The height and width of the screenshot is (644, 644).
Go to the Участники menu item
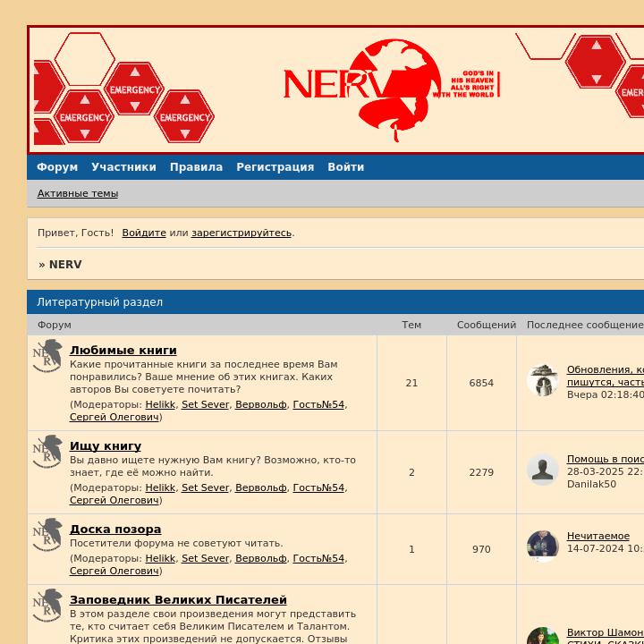(123, 167)
